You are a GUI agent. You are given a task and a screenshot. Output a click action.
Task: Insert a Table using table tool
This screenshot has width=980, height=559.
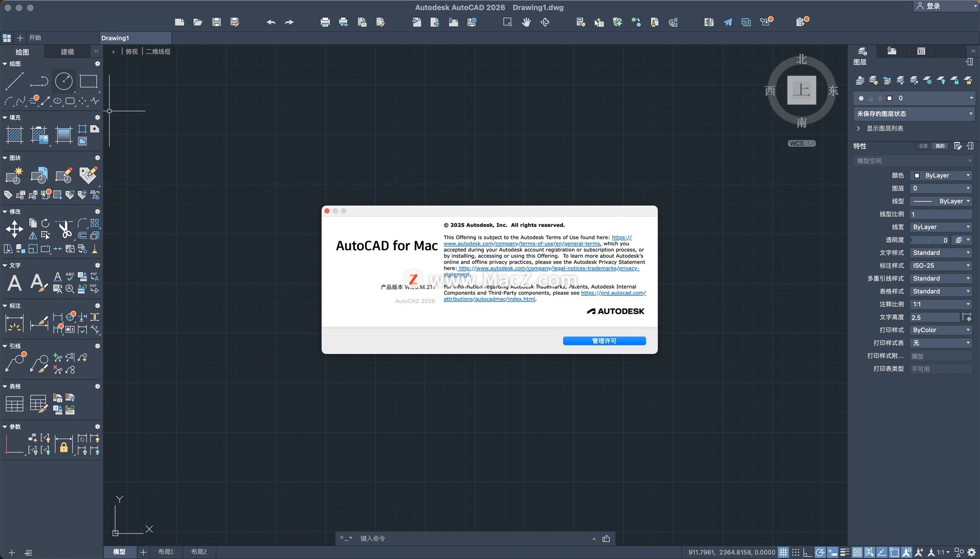tap(14, 404)
